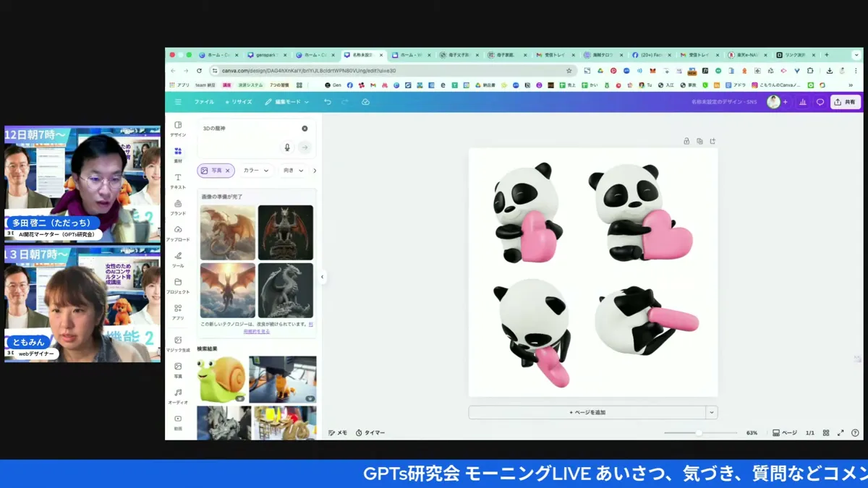This screenshot has height=488, width=868.
Task: Click the add page icon above canvas
Action: pos(712,141)
